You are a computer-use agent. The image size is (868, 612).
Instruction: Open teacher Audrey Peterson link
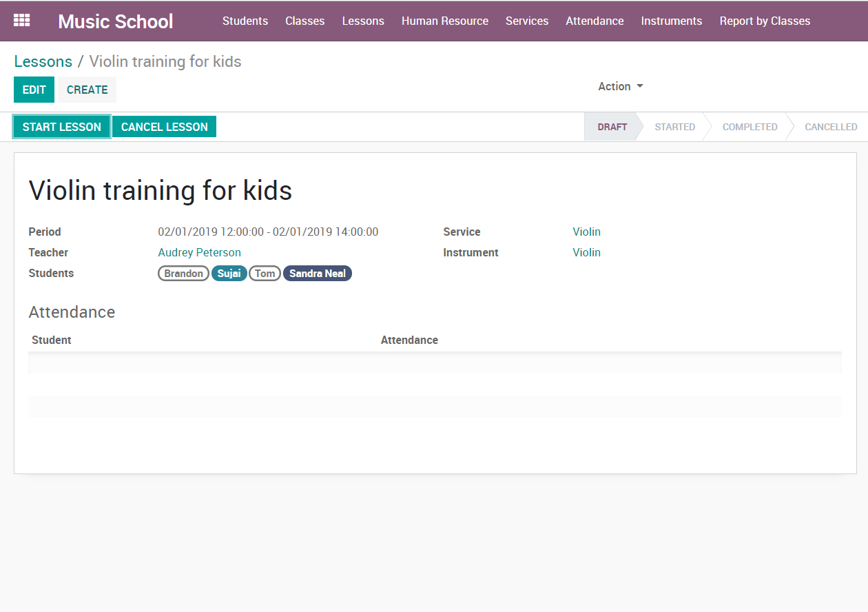(199, 252)
